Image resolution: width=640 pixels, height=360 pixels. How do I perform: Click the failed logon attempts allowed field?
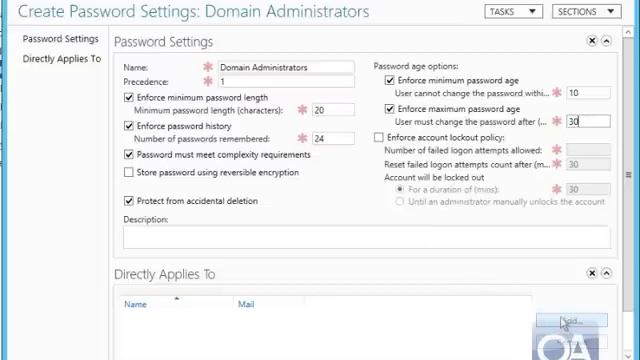click(588, 150)
